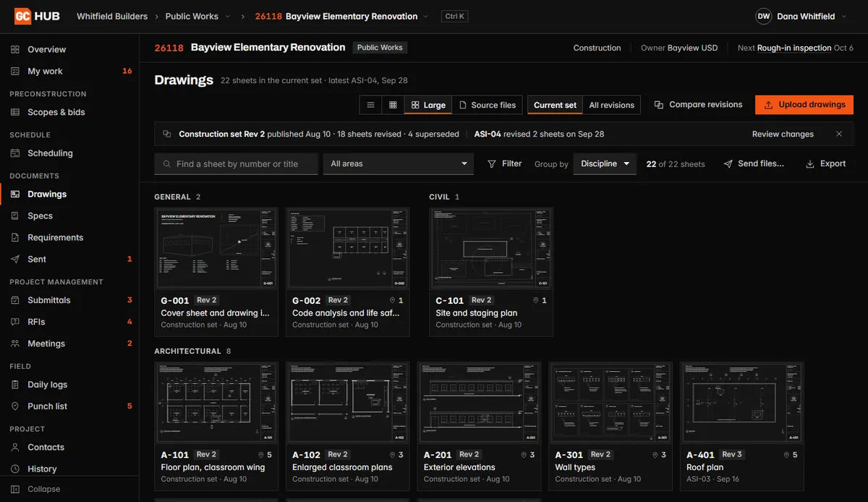Focus the sheet search field
This screenshot has height=502, width=868.
click(237, 163)
